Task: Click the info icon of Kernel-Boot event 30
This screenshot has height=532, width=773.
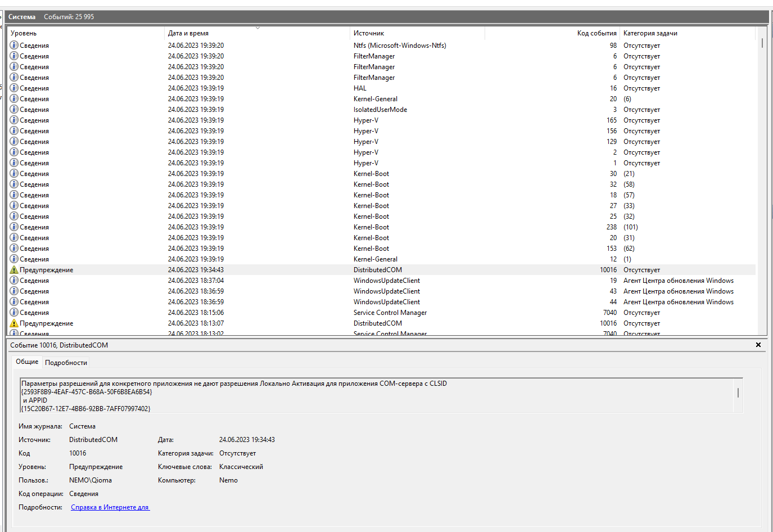Action: click(x=14, y=173)
